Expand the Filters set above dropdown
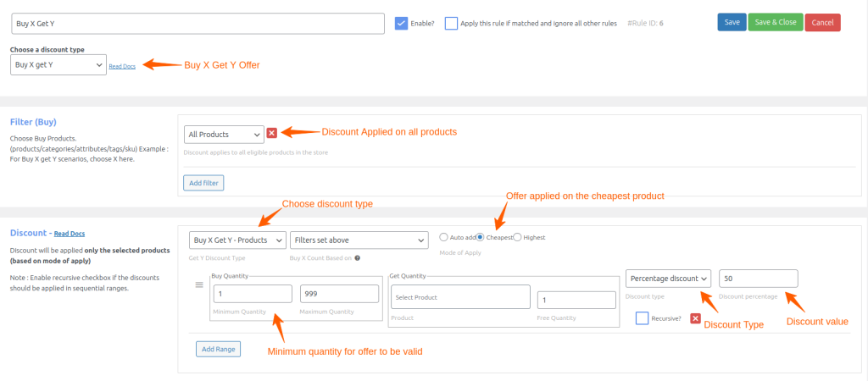 point(359,240)
